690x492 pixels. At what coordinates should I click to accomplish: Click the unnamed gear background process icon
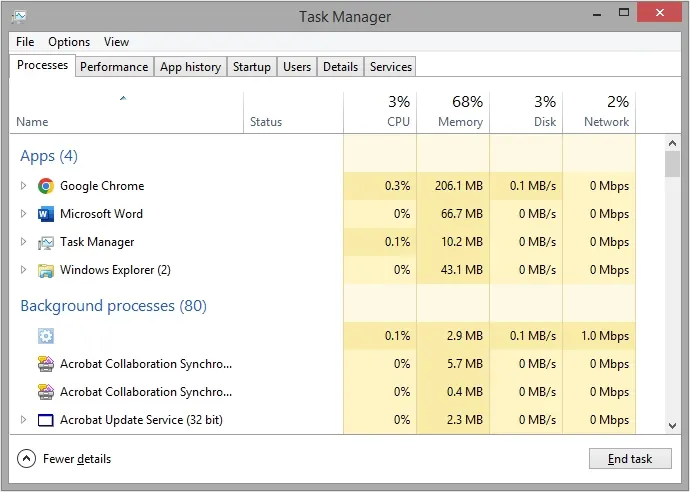(46, 336)
